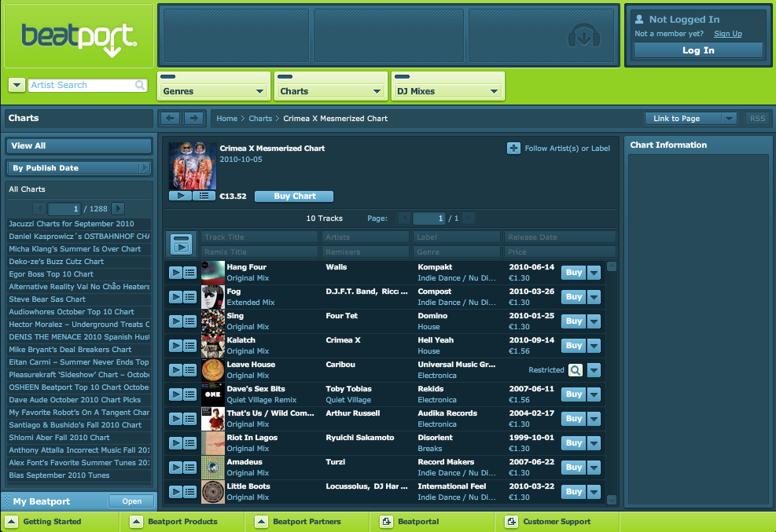Go forward with the right arrow button
Viewport: 776px width, 532px height.
click(193, 118)
